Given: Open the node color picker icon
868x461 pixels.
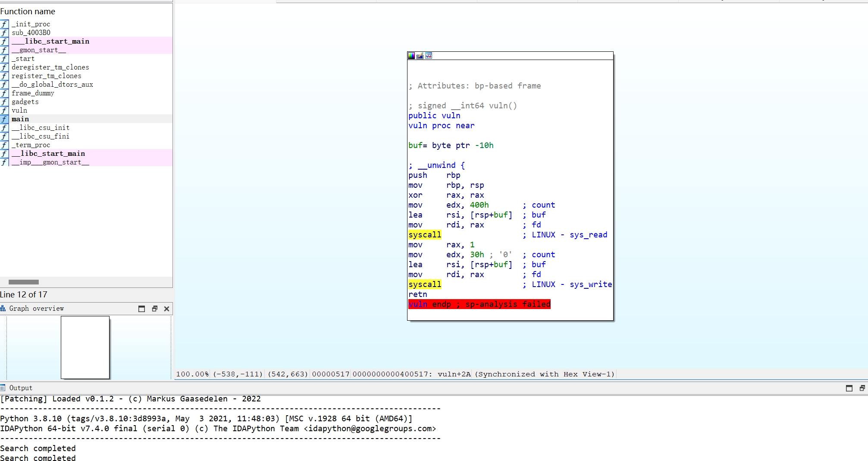Looking at the screenshot, I should (411, 56).
